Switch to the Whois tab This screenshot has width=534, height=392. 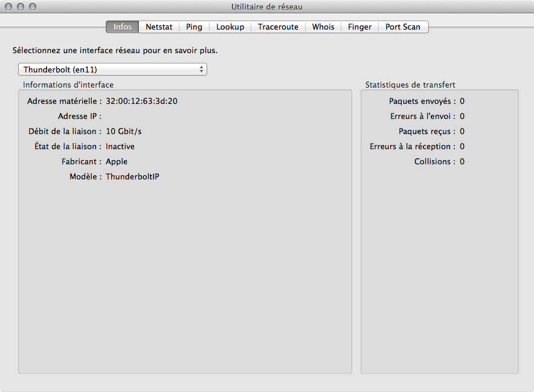coord(323,27)
